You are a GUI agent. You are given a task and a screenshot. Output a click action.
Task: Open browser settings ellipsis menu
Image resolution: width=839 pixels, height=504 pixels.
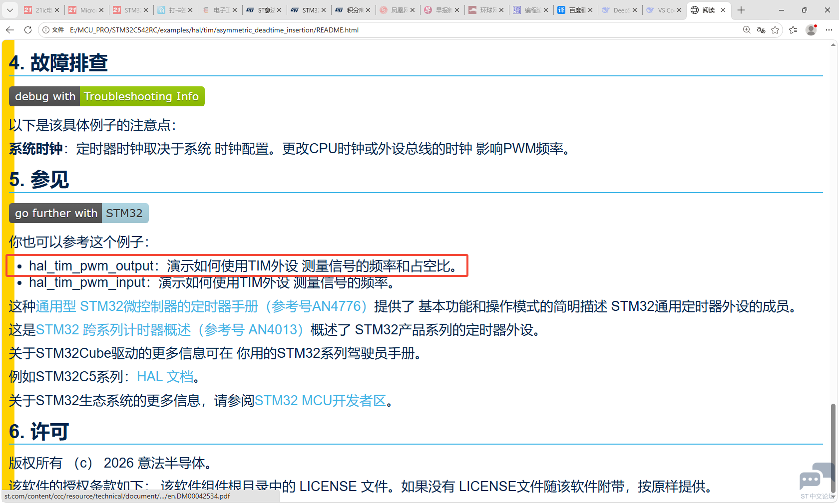coord(829,30)
